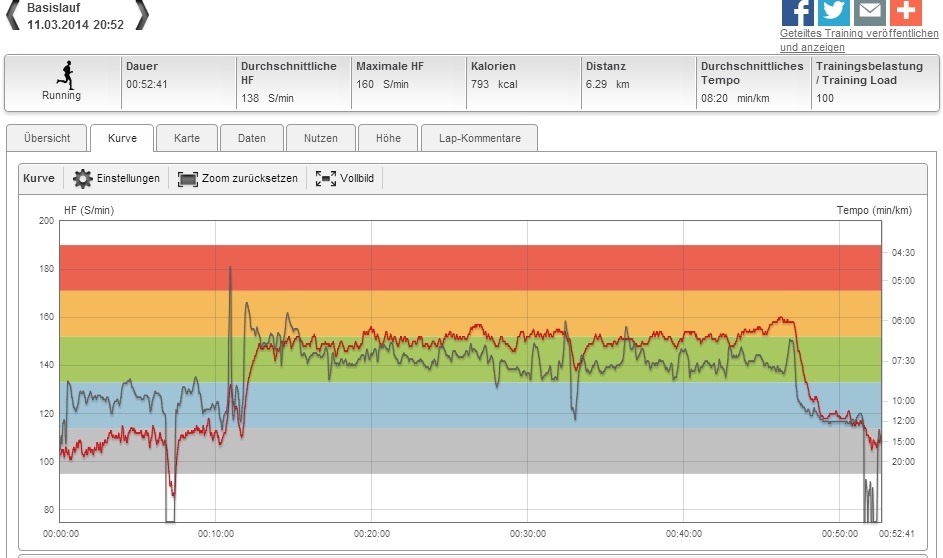This screenshot has height=558, width=943.
Task: Open the Karte tab
Action: point(187,138)
